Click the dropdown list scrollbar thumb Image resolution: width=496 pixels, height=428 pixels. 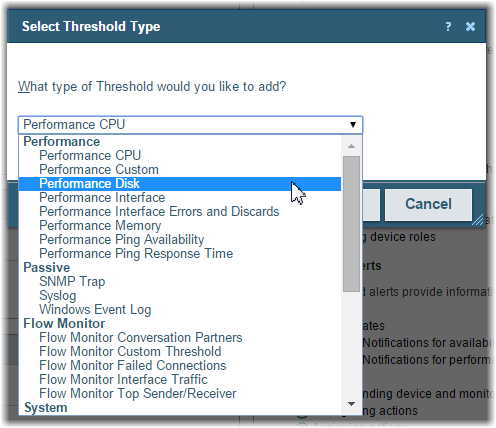[351, 224]
